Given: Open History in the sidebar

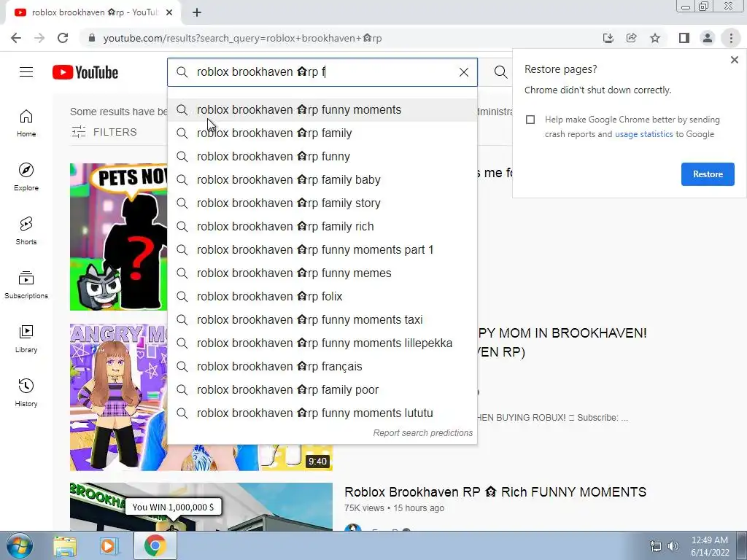Looking at the screenshot, I should (x=26, y=392).
